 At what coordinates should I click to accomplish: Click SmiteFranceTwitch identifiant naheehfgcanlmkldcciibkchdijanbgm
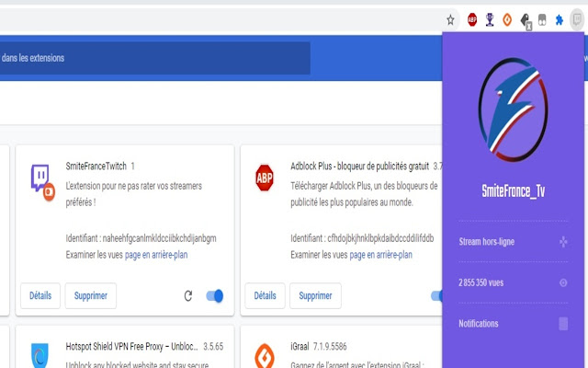click(x=159, y=238)
